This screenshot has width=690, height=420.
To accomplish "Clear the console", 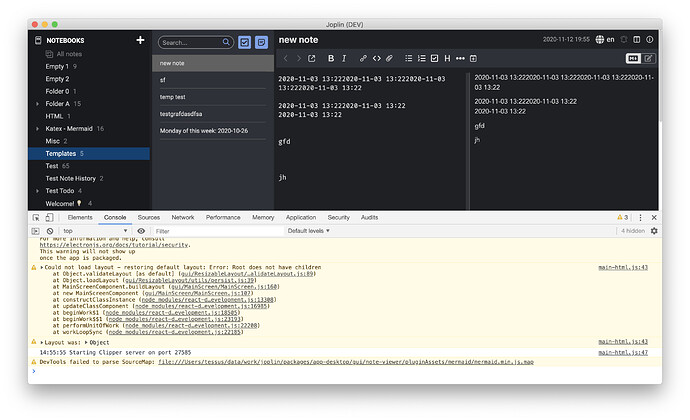I will pyautogui.click(x=50, y=231).
